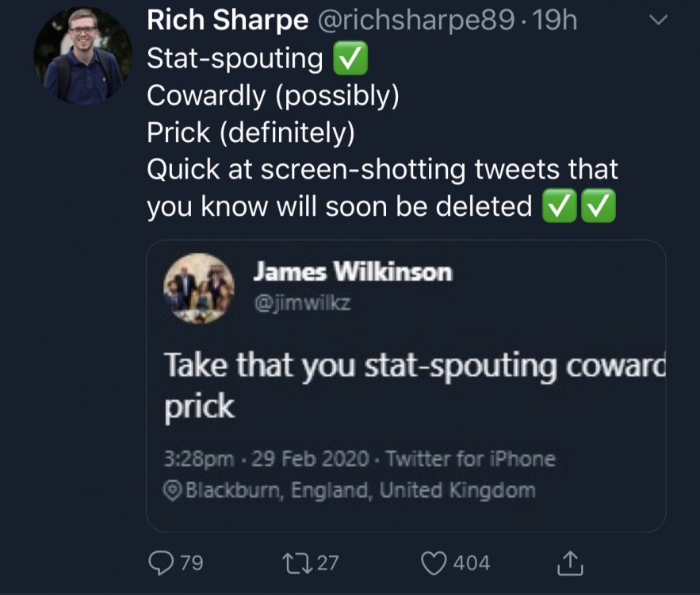Click the 3:28pm 29 Feb 2020 timestamp
The image size is (700, 595).
(x=266, y=459)
